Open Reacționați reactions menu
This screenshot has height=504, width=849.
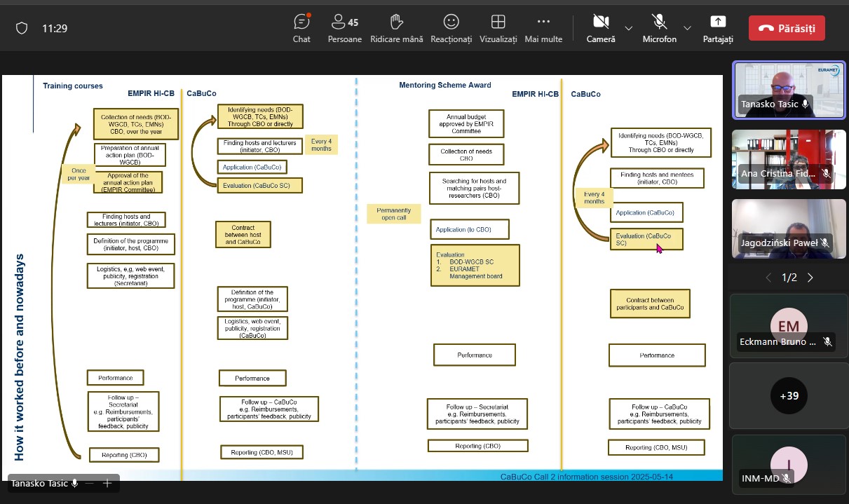[451, 28]
